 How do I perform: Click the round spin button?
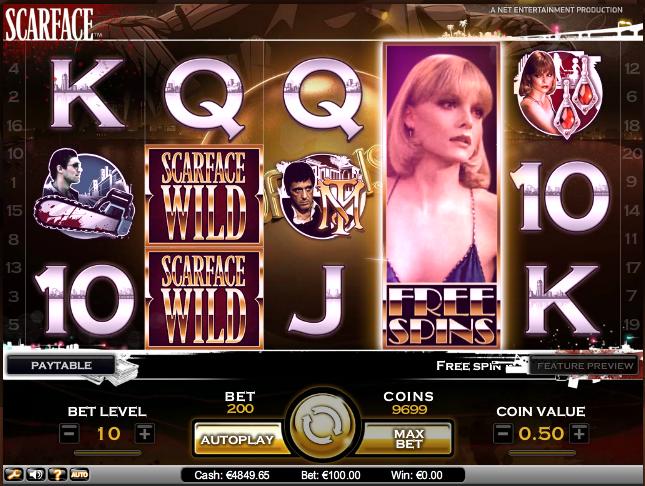[322, 427]
